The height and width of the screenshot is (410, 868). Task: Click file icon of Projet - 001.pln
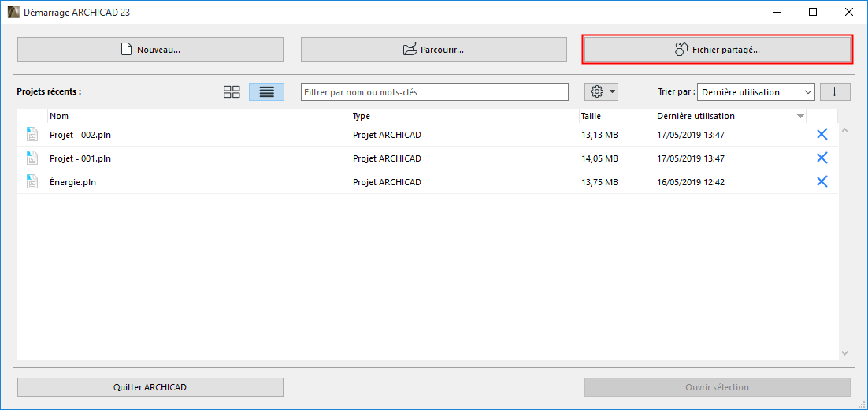(32, 158)
